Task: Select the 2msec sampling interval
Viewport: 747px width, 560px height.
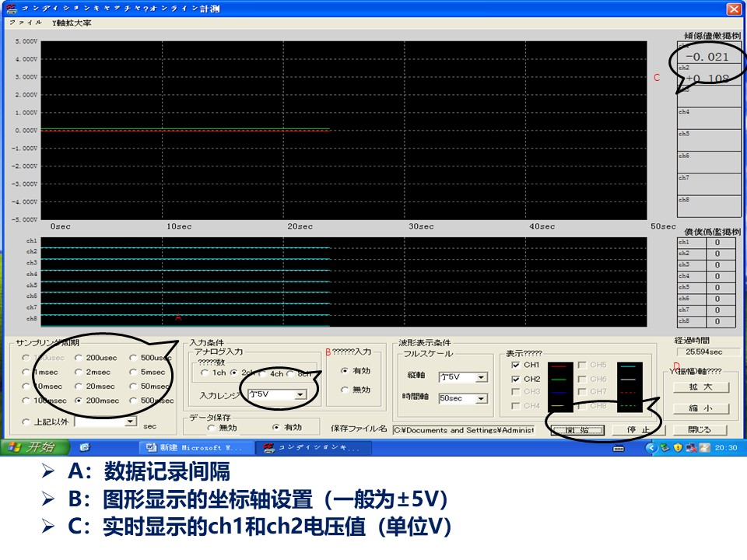Action: [x=79, y=372]
